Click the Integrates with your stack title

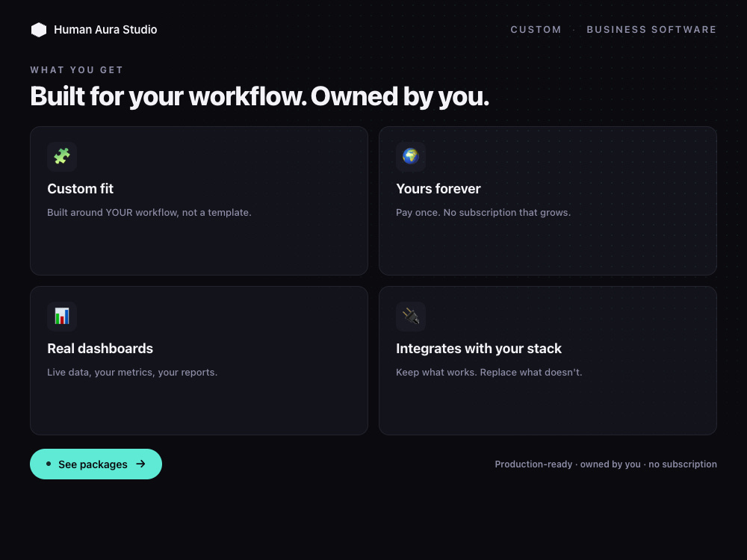click(x=479, y=349)
